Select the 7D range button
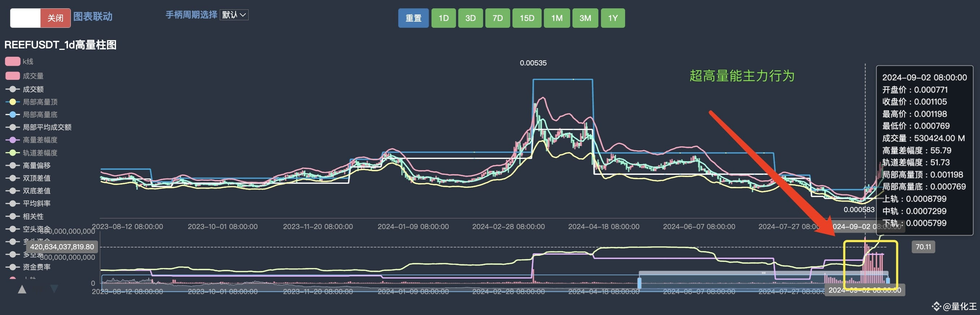Screen dimensions: 980x315 [498, 18]
